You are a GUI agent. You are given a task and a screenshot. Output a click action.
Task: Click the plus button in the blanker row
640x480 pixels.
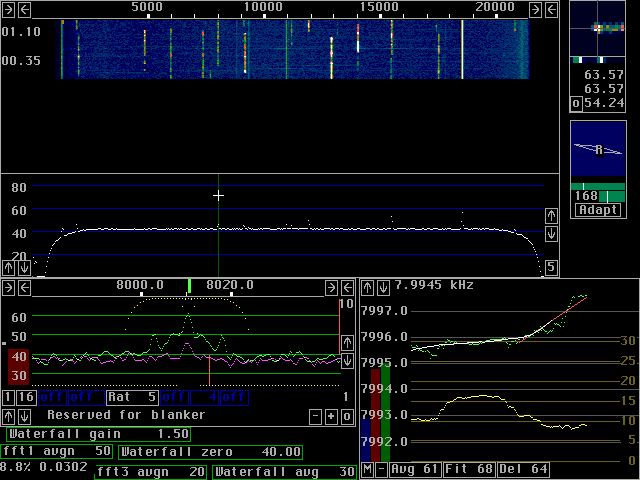(331, 417)
